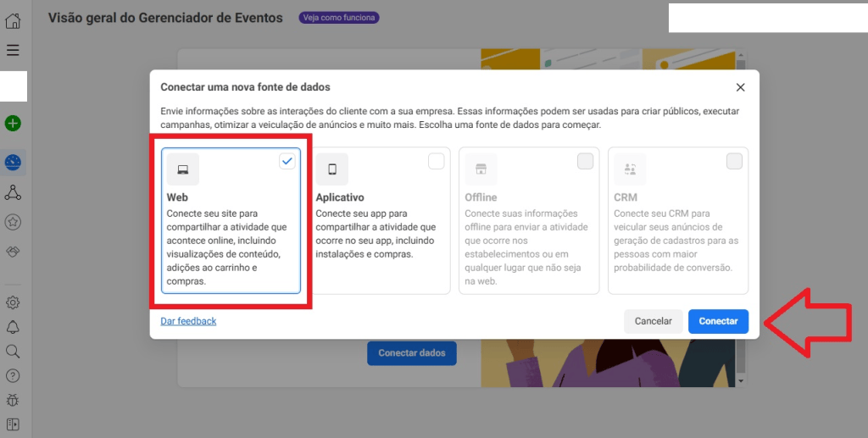Click the green plus connect data icon
The image size is (868, 438).
(x=13, y=124)
